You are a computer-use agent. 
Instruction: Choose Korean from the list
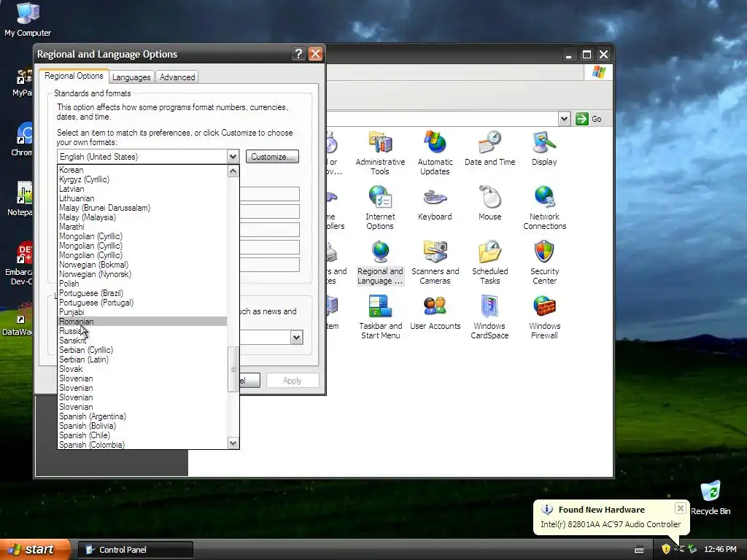[x=142, y=170]
